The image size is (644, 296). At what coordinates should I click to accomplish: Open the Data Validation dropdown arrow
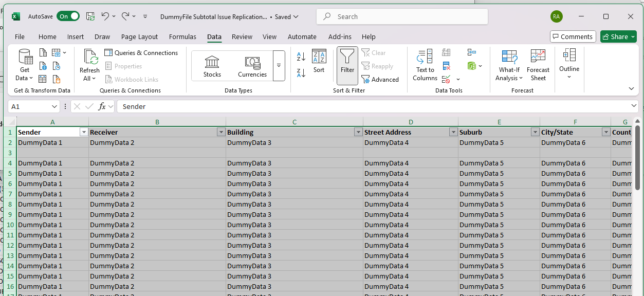pyautogui.click(x=458, y=80)
